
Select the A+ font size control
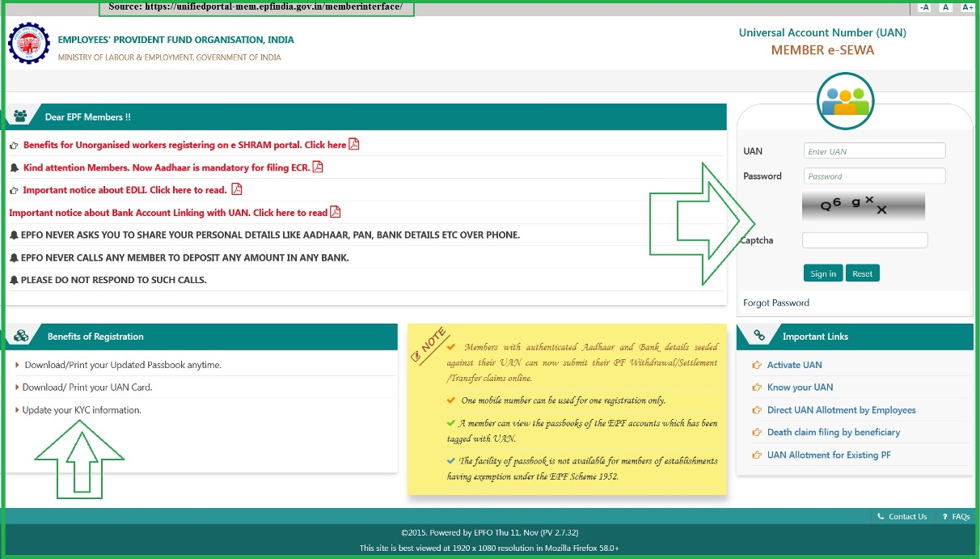tap(967, 7)
